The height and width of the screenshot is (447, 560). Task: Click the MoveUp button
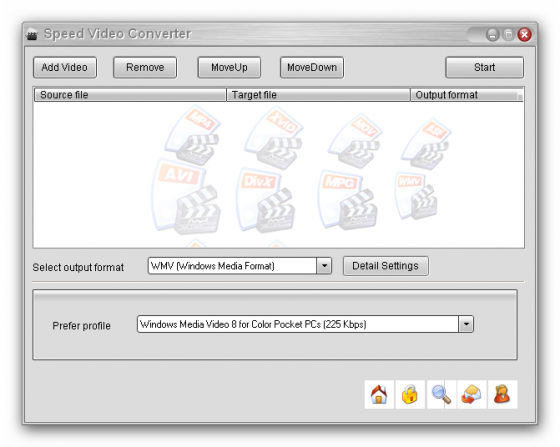point(229,67)
